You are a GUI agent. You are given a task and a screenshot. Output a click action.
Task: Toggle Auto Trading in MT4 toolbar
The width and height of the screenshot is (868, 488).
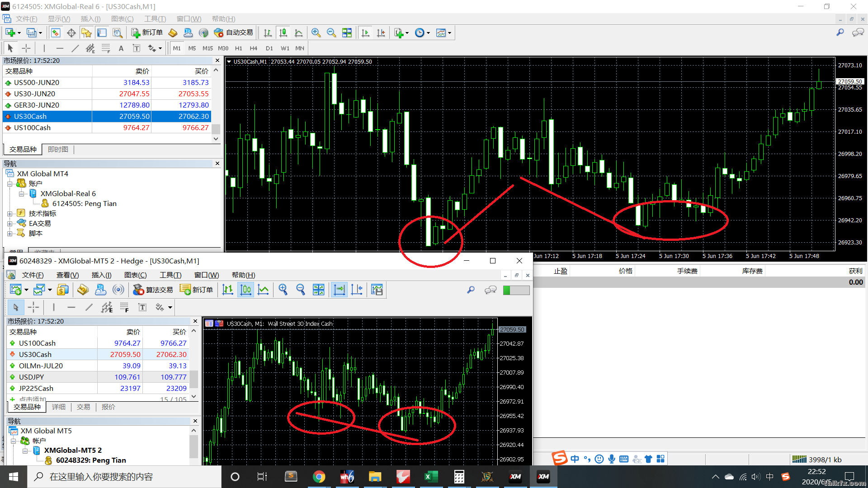pyautogui.click(x=233, y=33)
